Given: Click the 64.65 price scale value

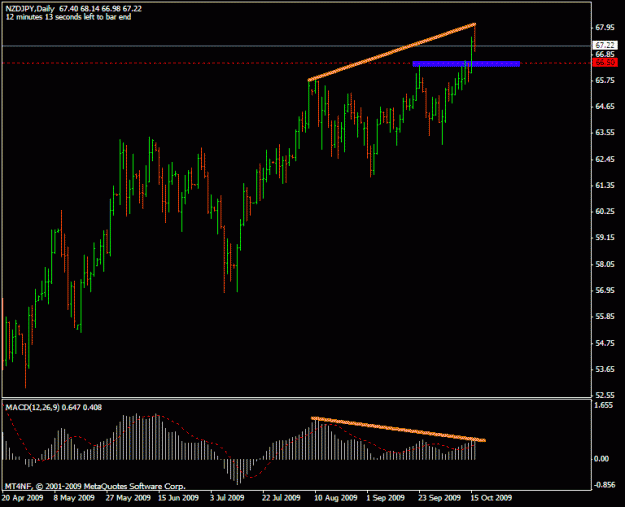Looking at the screenshot, I should (604, 106).
